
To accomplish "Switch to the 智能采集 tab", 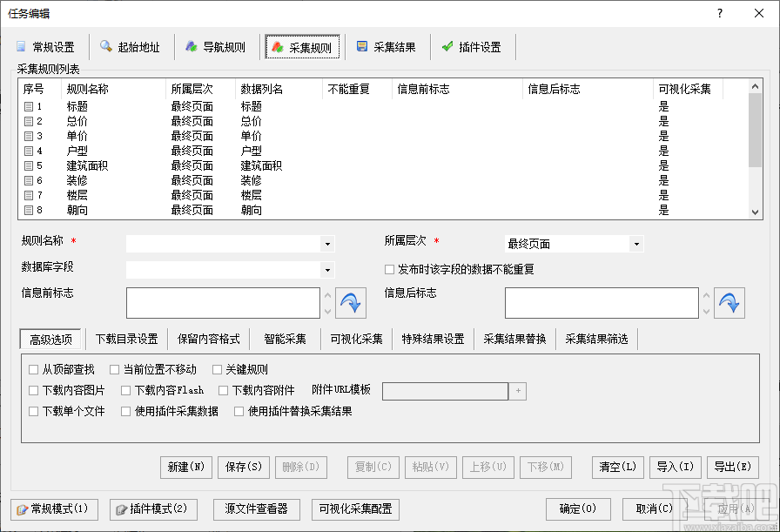I will 285,339.
